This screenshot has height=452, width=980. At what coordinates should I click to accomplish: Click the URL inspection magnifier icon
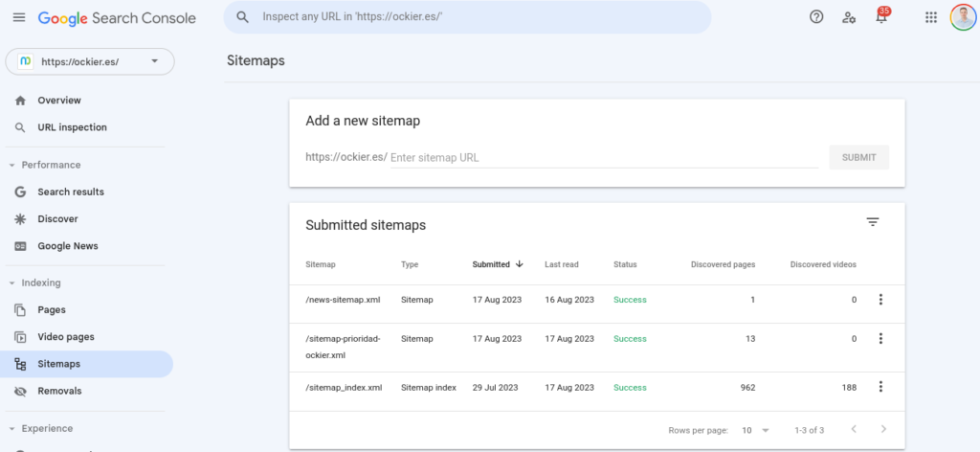[x=20, y=127]
